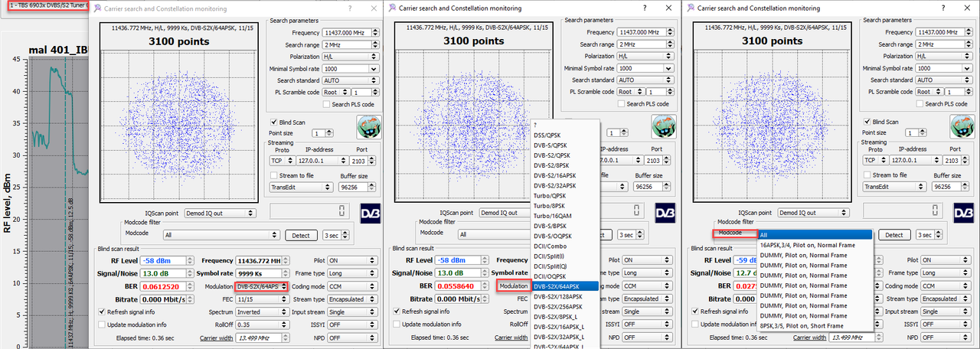Screen dimensions: 980x349
Task: Open Polarization H/L dropdown in left dialog
Action: click(351, 57)
